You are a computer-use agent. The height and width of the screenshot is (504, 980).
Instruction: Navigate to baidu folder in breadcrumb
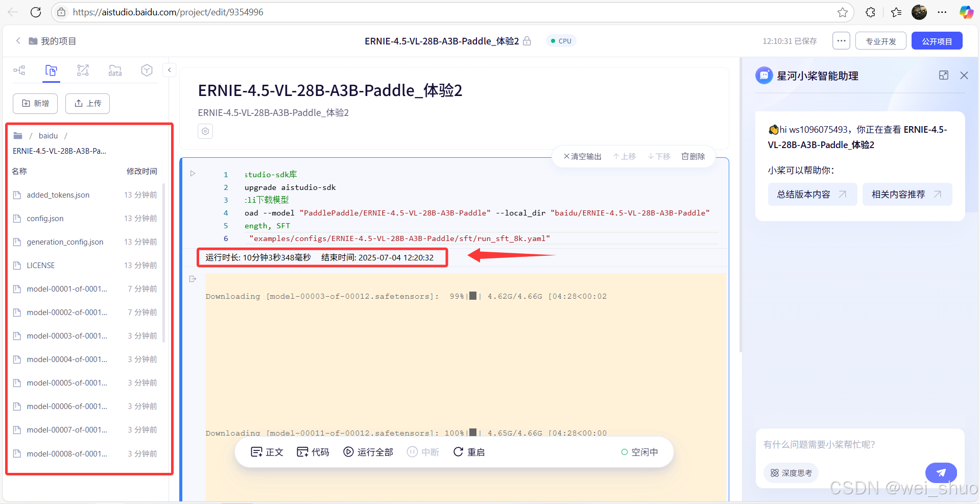point(48,135)
